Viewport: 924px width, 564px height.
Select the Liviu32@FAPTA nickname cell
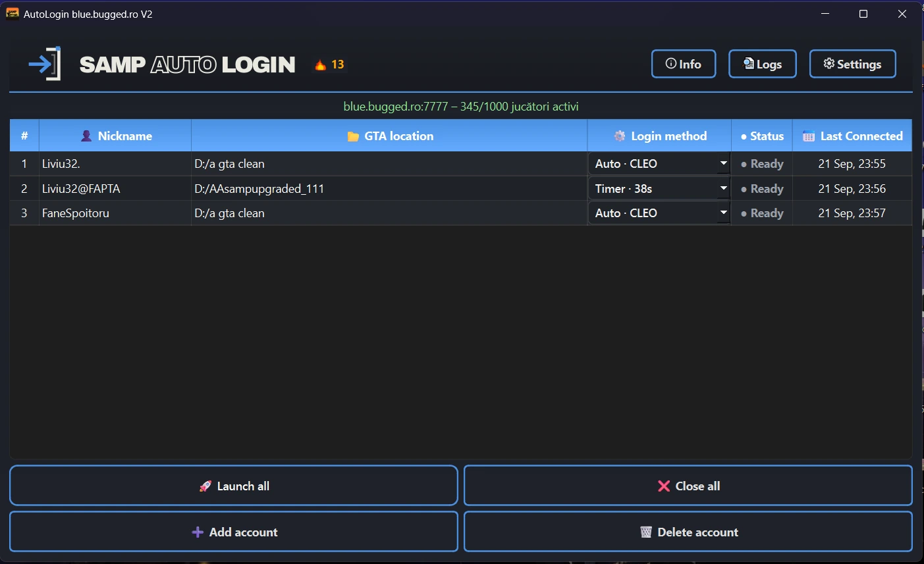(x=115, y=189)
